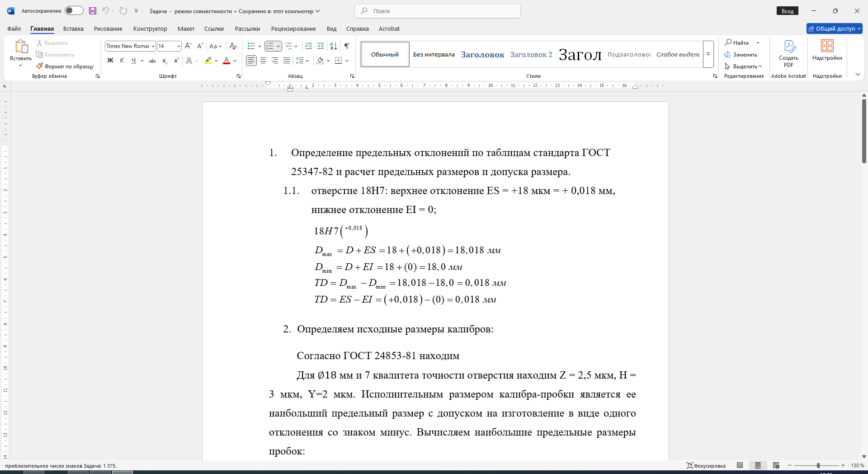The height and width of the screenshot is (474, 868).
Task: Toggle AutoSave (Автосохранение) switch
Action: (x=74, y=10)
